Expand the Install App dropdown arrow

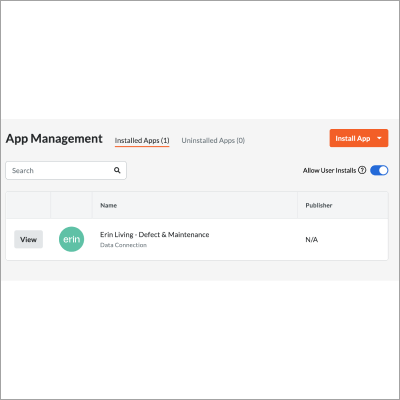pos(379,138)
